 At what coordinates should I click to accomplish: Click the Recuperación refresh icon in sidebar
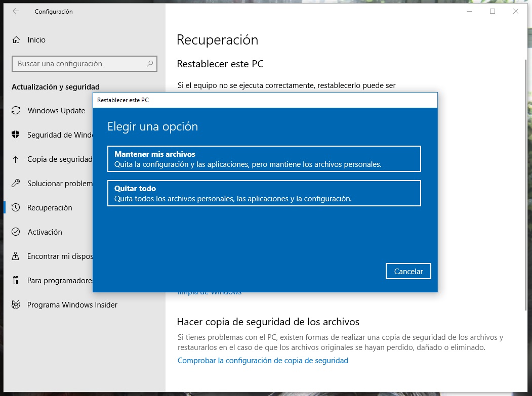click(x=16, y=207)
